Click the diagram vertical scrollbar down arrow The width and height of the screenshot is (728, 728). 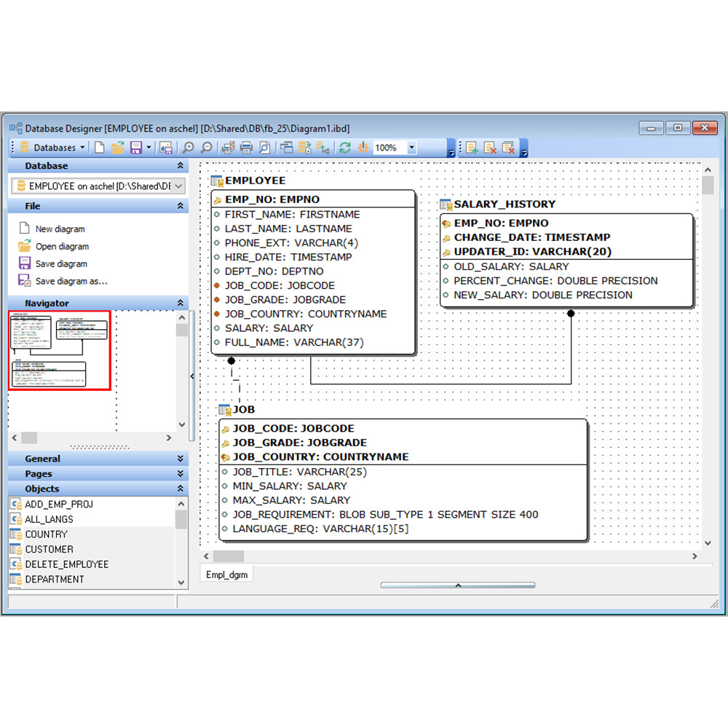(708, 543)
